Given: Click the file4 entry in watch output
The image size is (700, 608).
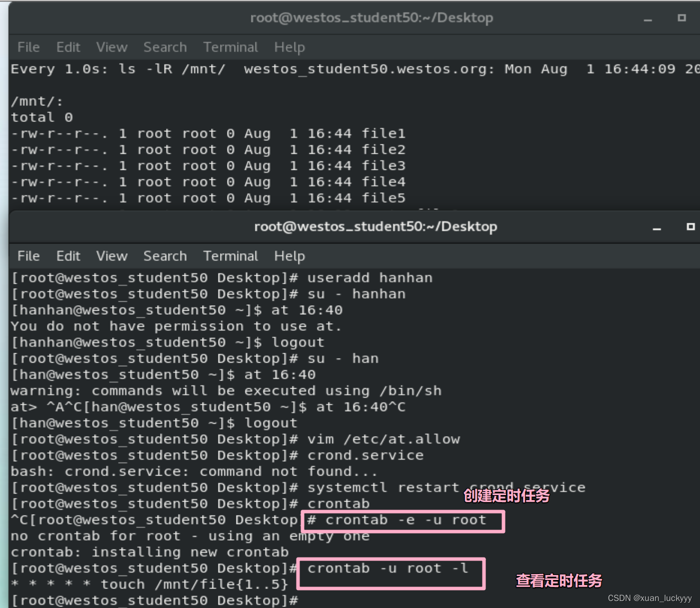Looking at the screenshot, I should click(383, 182).
